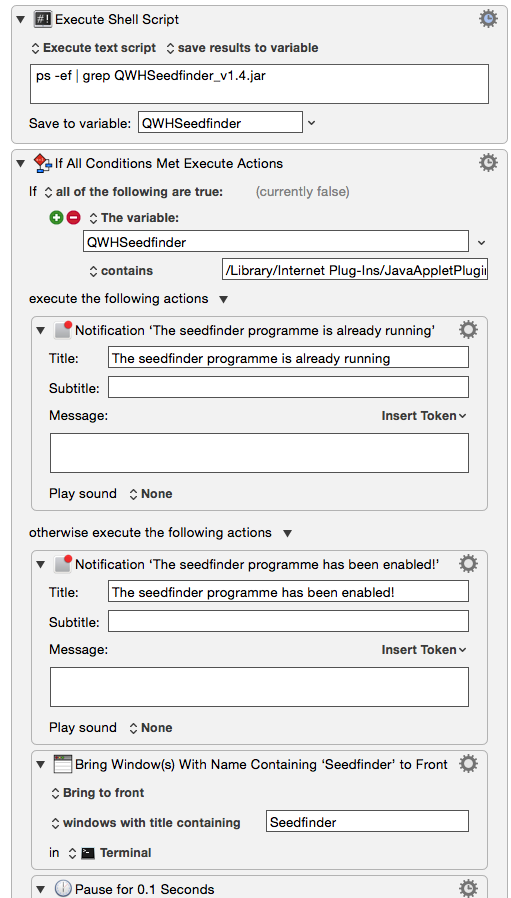Change the 'contains' condition operator

121,271
